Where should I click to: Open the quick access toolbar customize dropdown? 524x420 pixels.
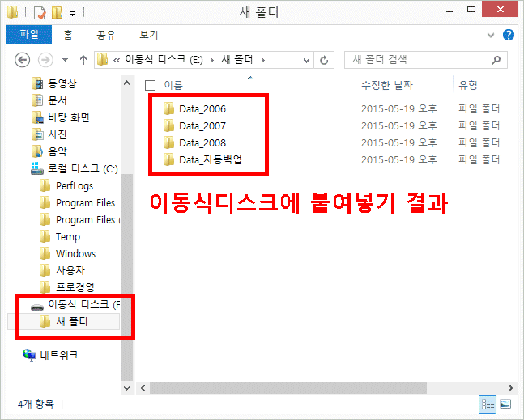tap(73, 14)
